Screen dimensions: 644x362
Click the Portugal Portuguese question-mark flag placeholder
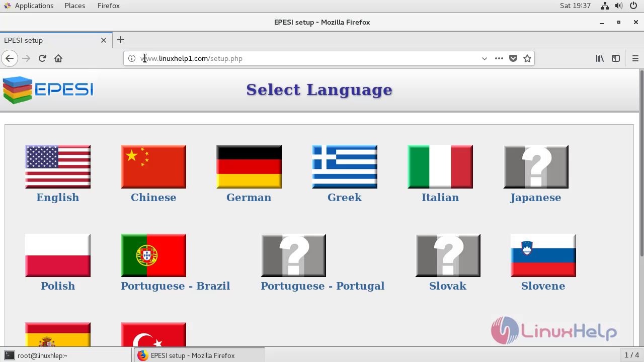(x=293, y=255)
